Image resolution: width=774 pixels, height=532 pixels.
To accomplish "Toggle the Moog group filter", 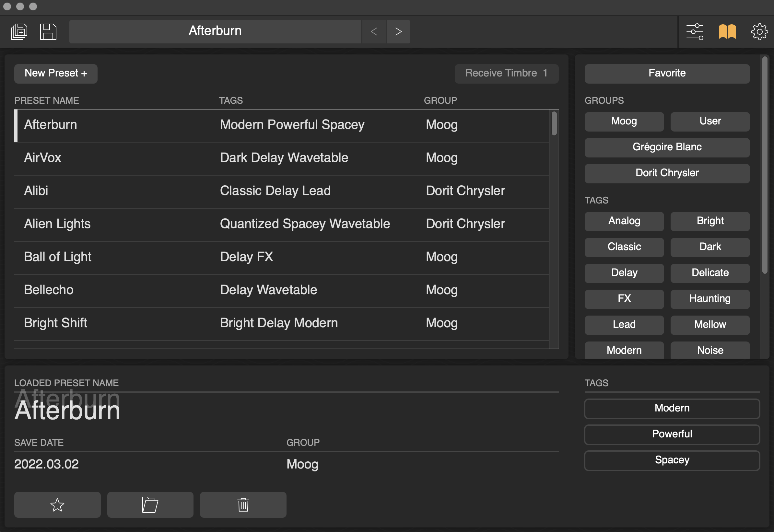I will pos(624,121).
